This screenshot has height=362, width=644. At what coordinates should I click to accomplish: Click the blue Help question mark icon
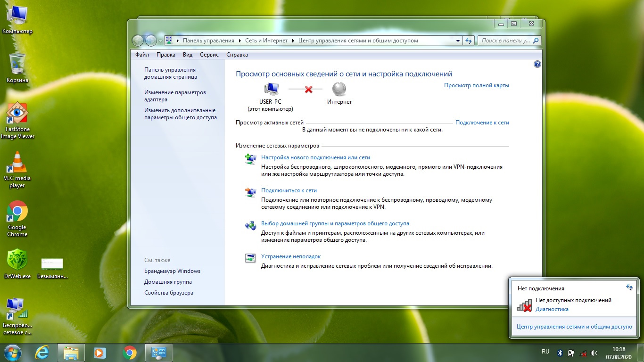(537, 65)
